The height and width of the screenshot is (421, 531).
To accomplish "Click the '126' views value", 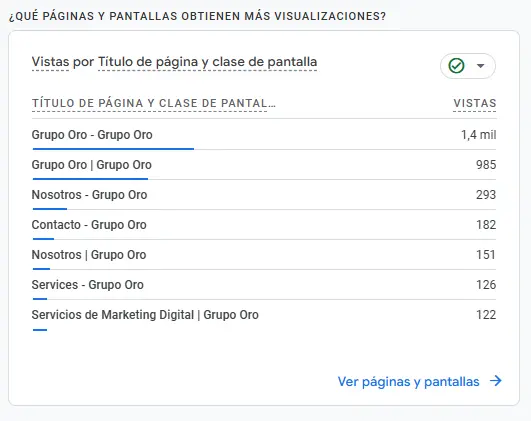I will 486,285.
